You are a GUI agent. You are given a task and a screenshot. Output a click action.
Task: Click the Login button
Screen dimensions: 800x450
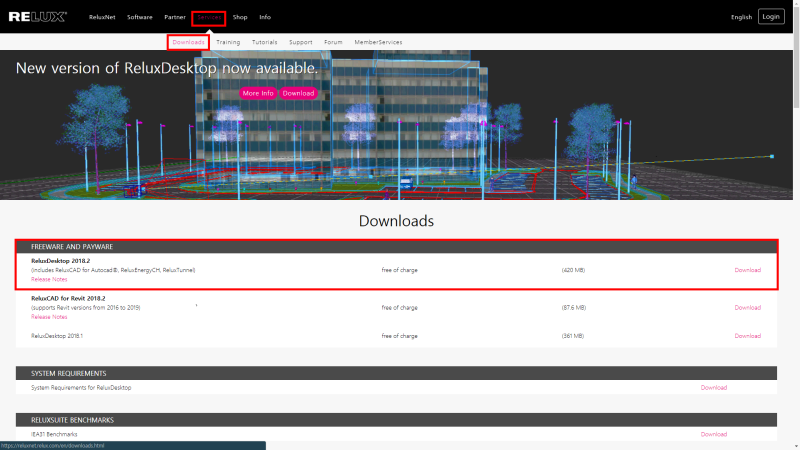[x=771, y=16]
